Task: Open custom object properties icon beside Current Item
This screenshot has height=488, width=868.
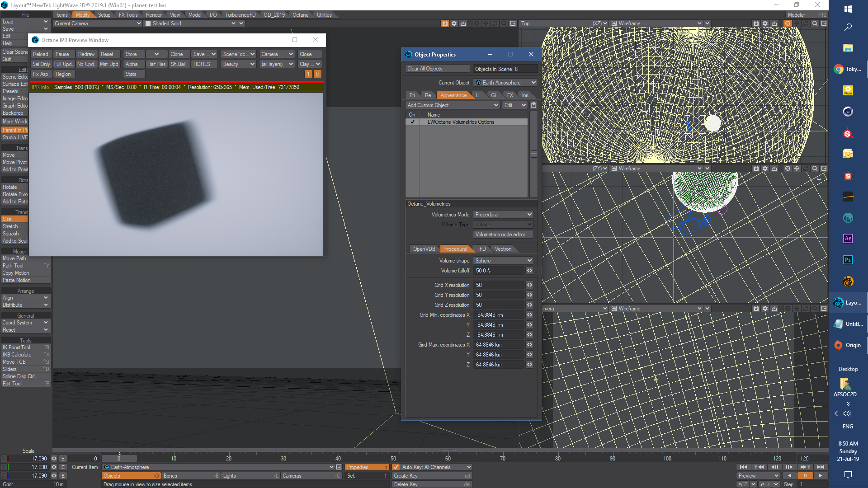Action: [339, 467]
